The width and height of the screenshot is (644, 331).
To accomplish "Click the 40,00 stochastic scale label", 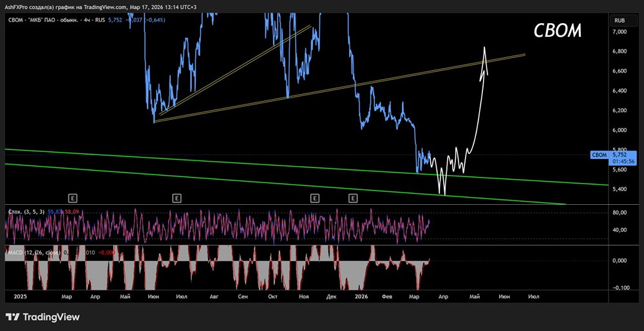I will pos(619,230).
